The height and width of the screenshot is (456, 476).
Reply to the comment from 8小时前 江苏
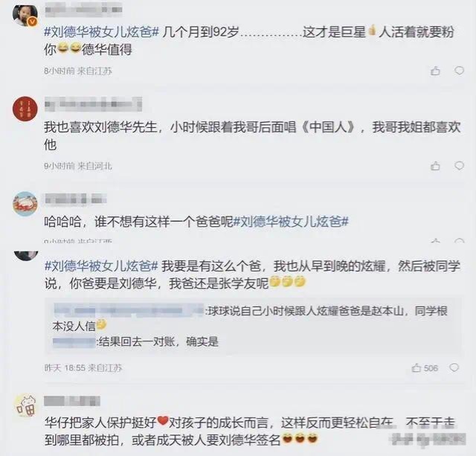tap(459, 71)
